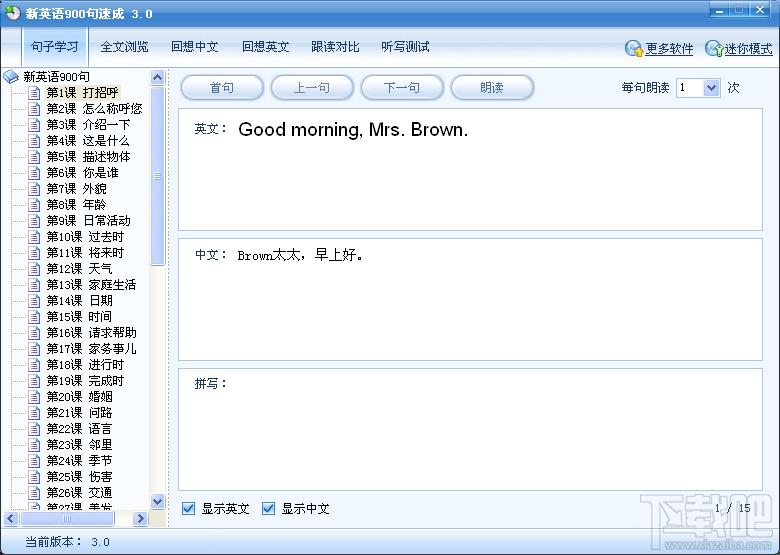This screenshot has height=555, width=780.
Task: Click the horizontal scrollbar thumb under lesson list
Action: pos(67,519)
